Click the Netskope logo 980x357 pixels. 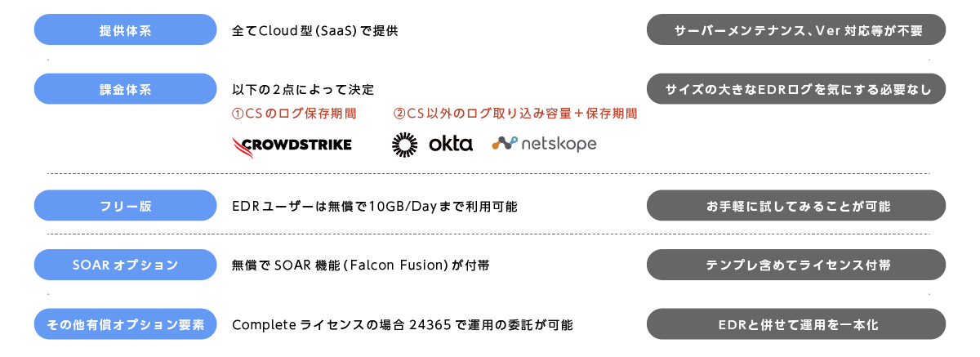pos(544,144)
